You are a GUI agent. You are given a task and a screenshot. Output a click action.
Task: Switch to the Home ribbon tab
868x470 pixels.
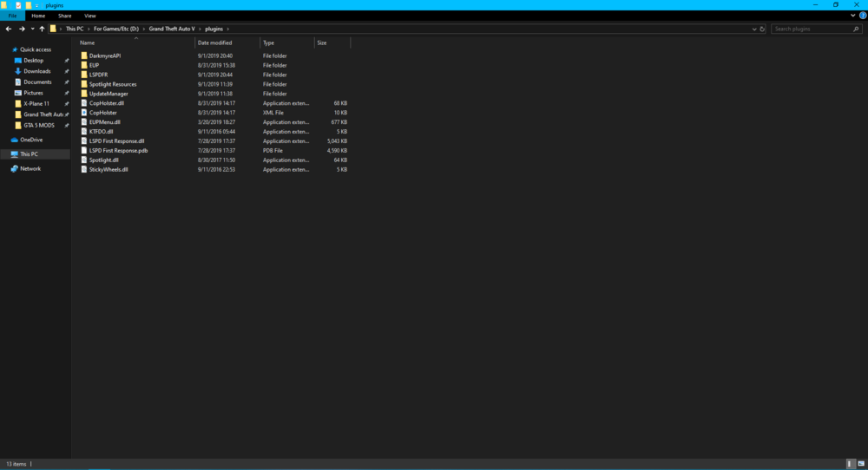click(x=38, y=16)
